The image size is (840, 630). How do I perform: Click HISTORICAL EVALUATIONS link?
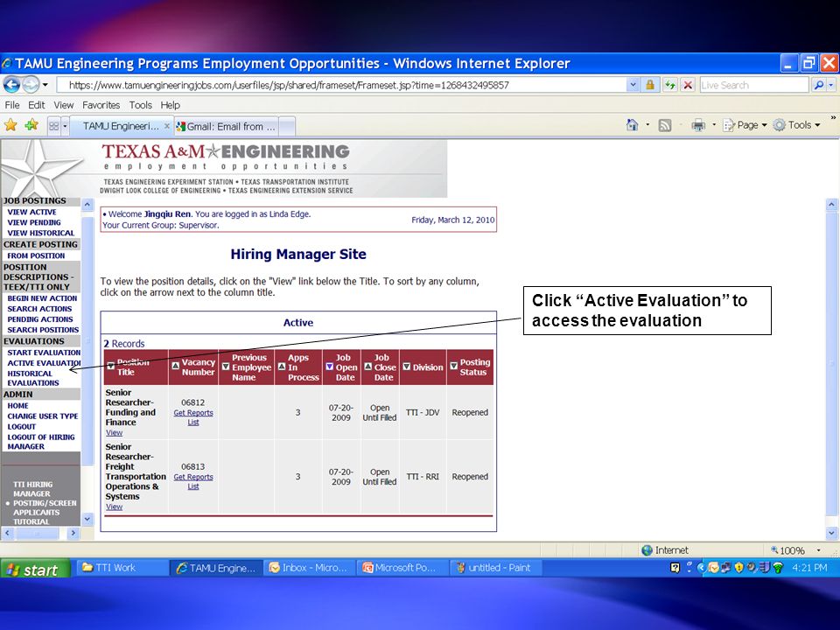[32, 378]
